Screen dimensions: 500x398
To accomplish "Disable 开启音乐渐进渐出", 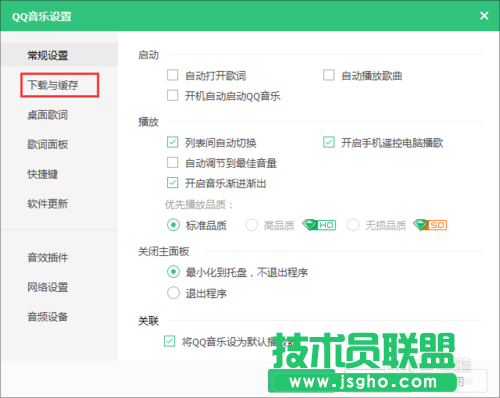I will click(172, 183).
